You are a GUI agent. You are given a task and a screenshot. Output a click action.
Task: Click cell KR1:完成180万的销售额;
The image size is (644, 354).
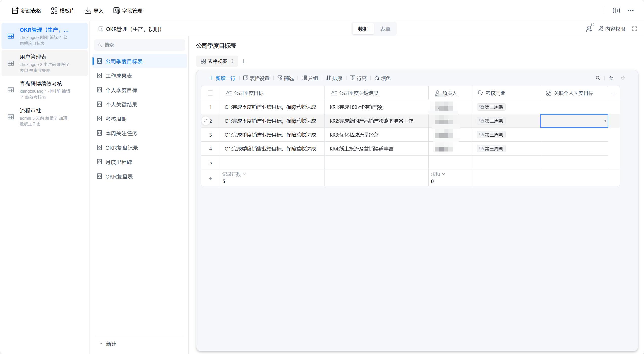point(377,107)
